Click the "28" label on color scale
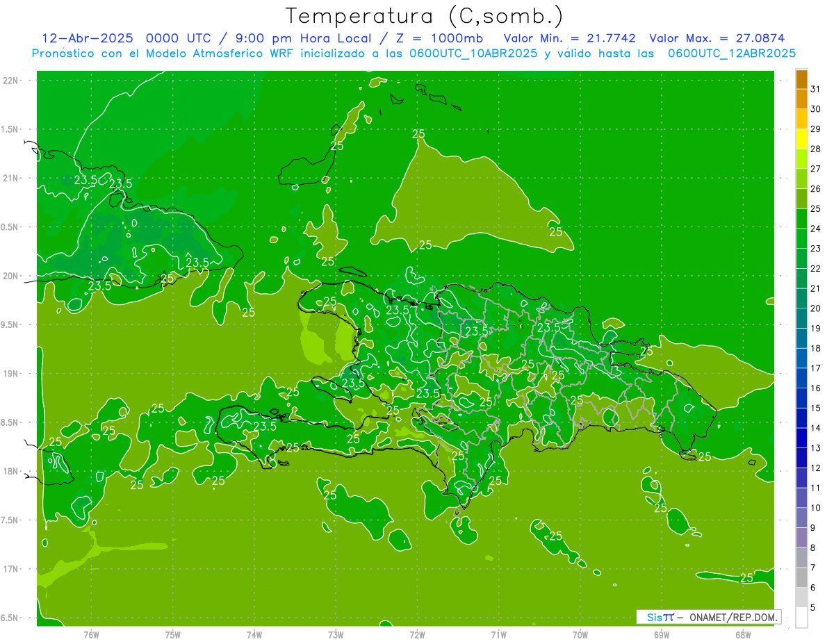Screen dimensions: 834x644 click(x=816, y=149)
